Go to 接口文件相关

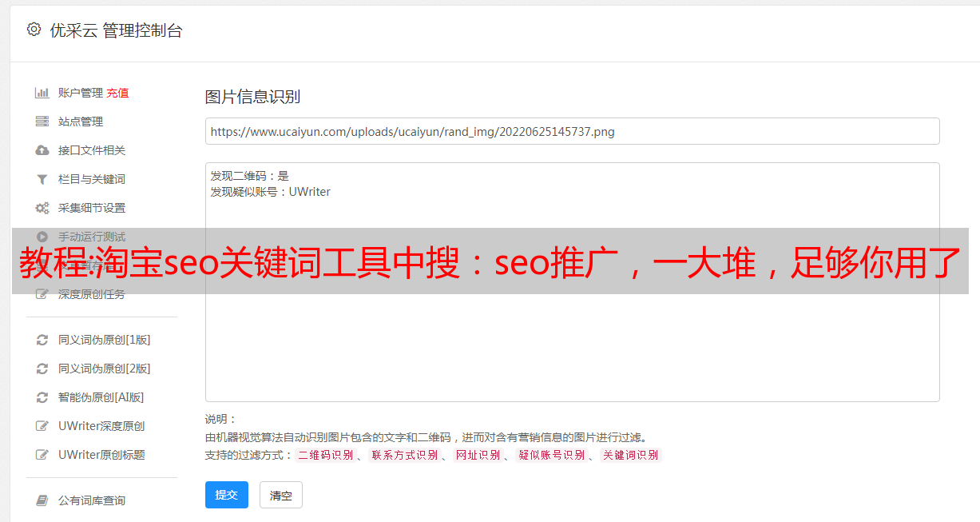pos(92,150)
